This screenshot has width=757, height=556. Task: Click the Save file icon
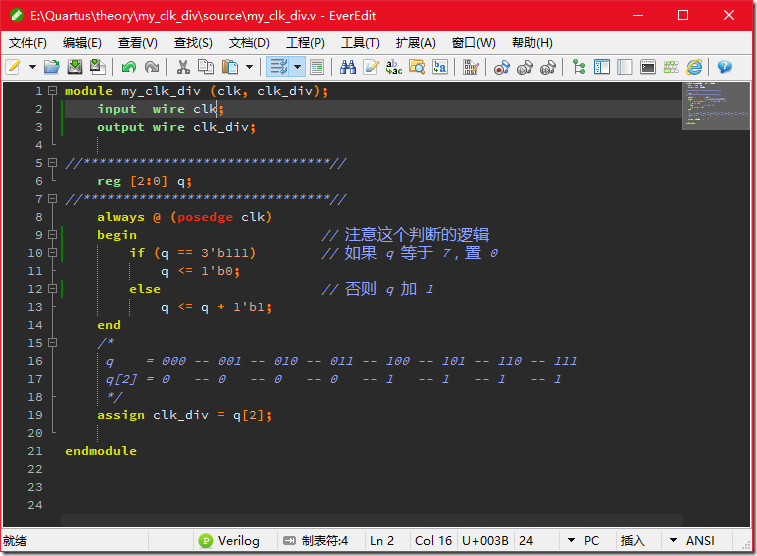coord(74,67)
